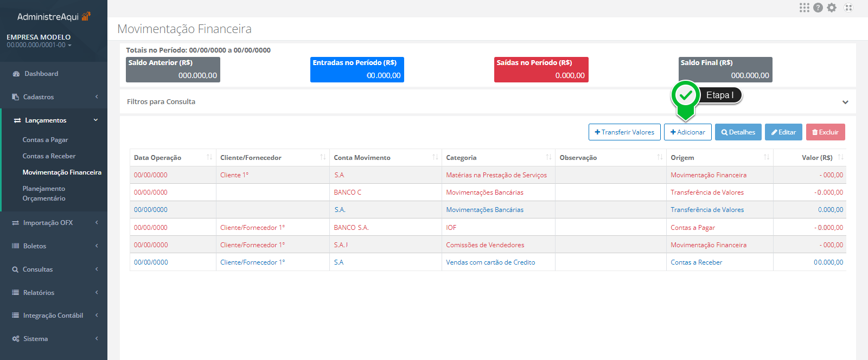Image resolution: width=868 pixels, height=360 pixels.
Task: Click the Transferir Valores button
Action: coord(624,132)
